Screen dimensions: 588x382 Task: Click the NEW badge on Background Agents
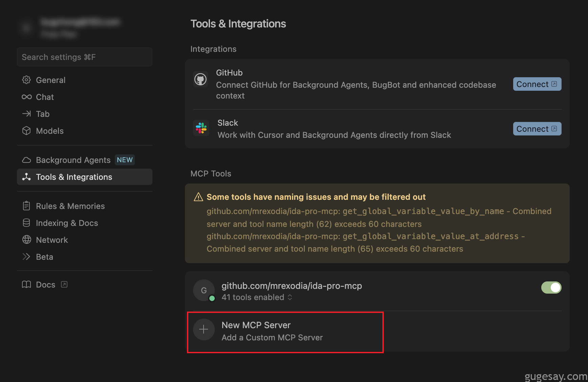pos(125,160)
